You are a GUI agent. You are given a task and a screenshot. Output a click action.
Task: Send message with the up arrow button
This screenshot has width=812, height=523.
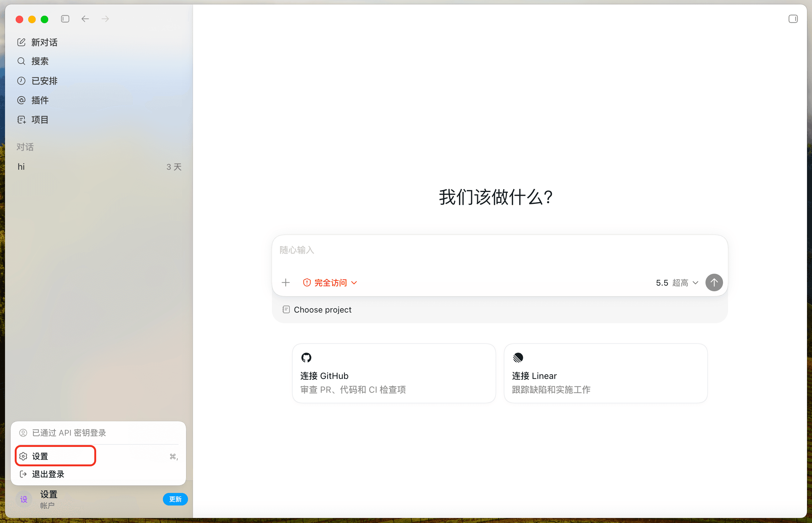[714, 282]
